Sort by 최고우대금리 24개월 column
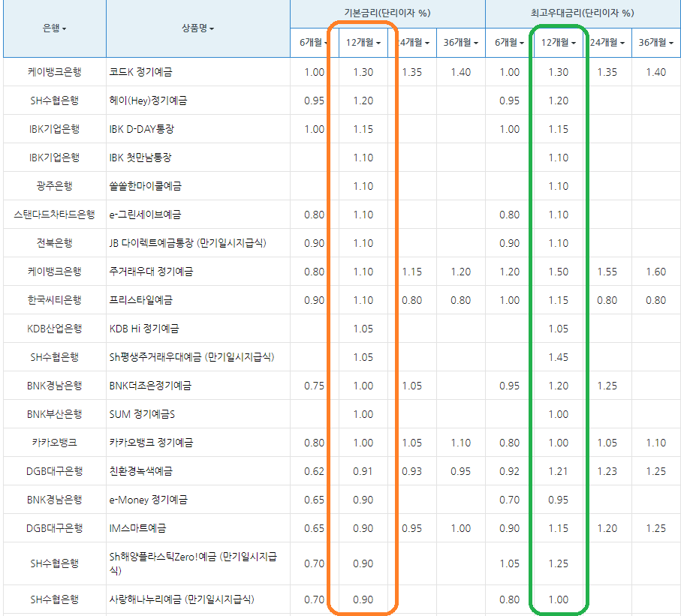Viewport: 681px width, 616px height. [x=607, y=43]
